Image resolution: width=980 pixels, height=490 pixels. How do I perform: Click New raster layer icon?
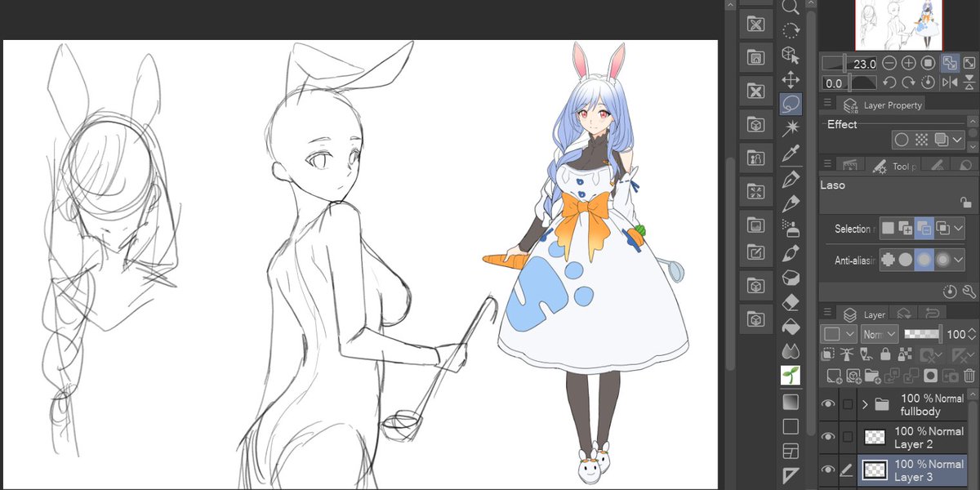click(834, 376)
